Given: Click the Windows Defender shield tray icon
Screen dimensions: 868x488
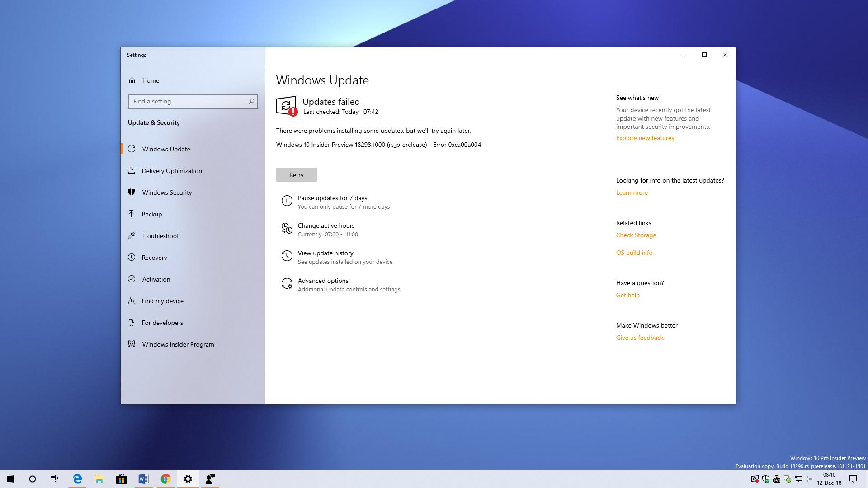Looking at the screenshot, I should coord(766,479).
